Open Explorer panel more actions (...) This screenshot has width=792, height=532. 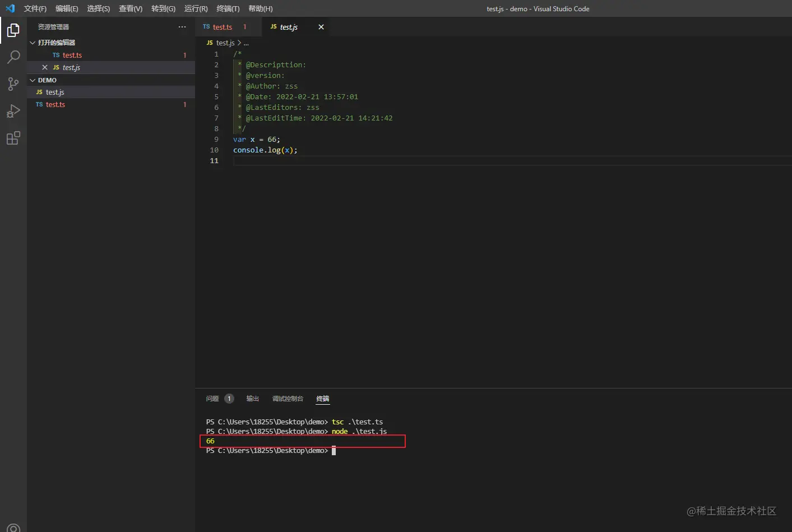pos(182,27)
